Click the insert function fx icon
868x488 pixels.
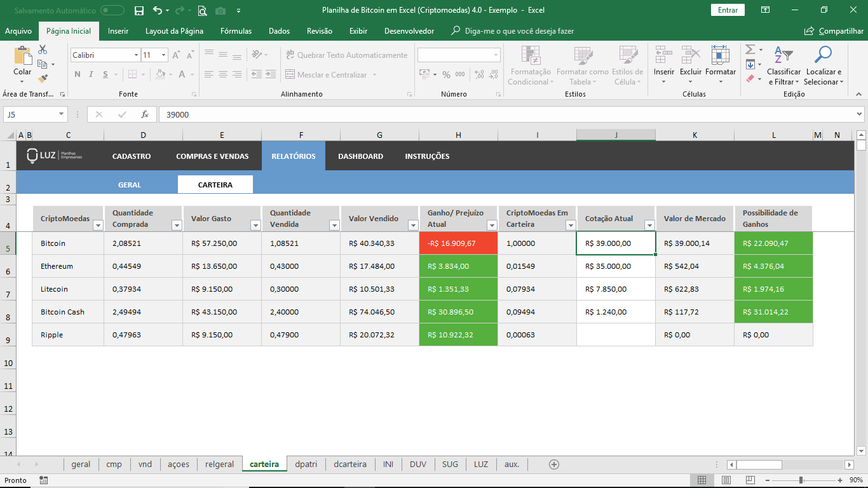(x=145, y=114)
